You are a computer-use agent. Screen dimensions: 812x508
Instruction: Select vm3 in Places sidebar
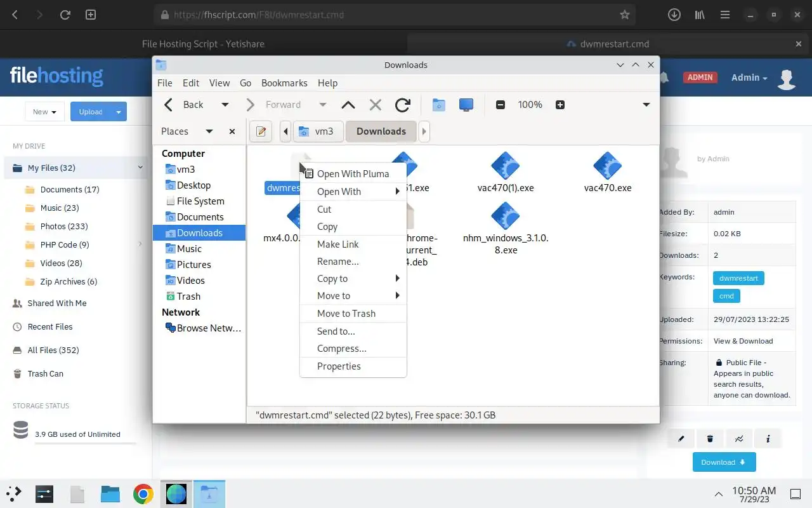tap(199, 170)
